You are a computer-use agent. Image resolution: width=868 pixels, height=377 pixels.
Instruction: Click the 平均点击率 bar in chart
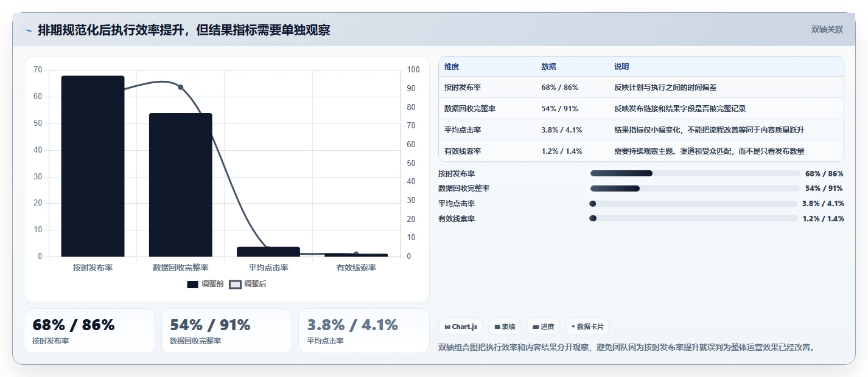point(268,252)
